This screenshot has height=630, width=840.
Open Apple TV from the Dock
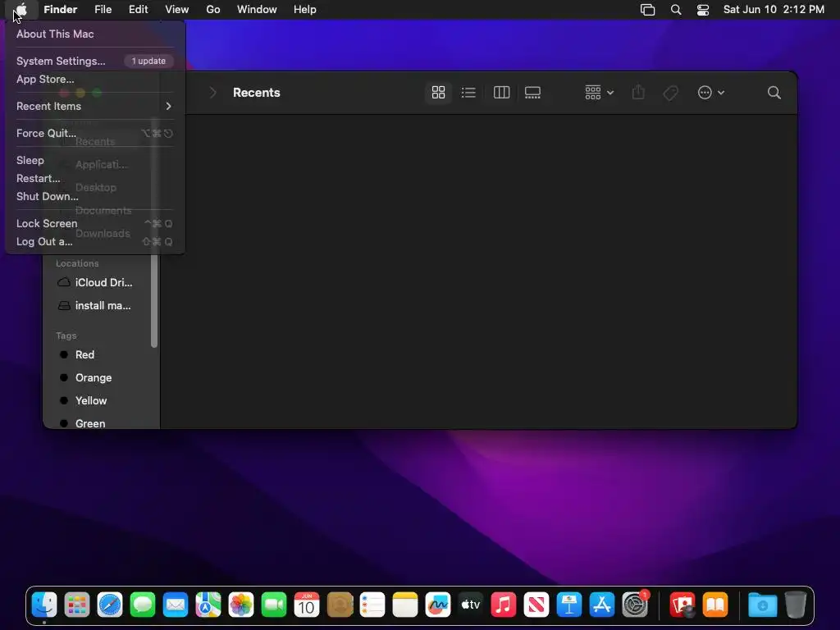(x=471, y=605)
